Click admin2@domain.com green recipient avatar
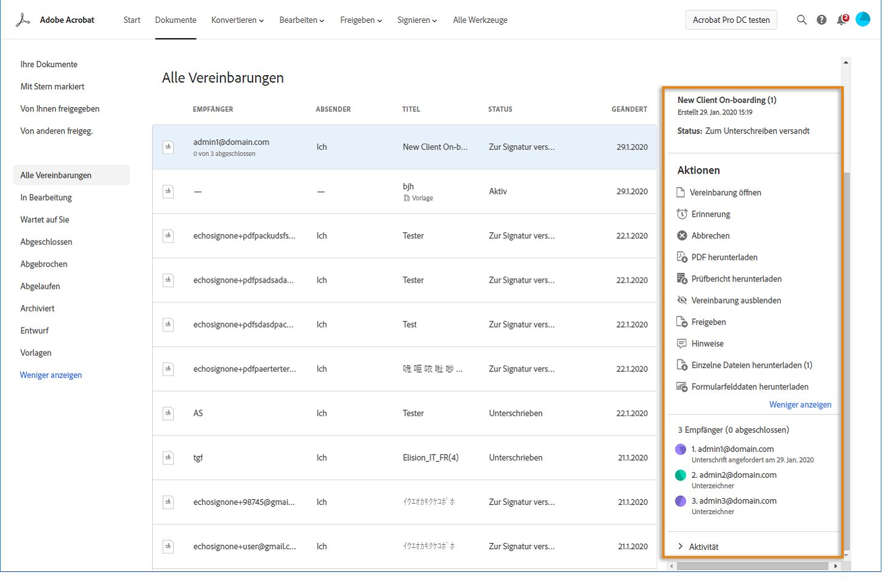The width and height of the screenshot is (882, 588). tap(681, 475)
